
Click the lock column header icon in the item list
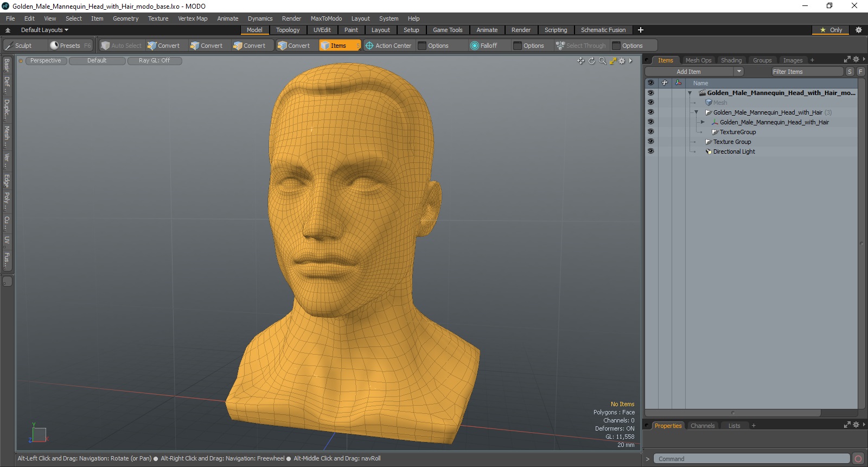tap(665, 83)
